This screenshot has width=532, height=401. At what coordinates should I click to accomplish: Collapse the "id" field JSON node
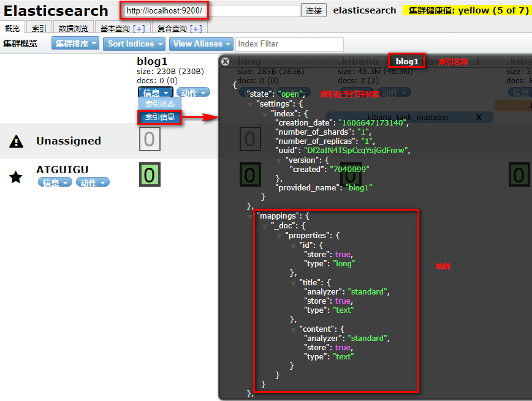click(x=293, y=245)
